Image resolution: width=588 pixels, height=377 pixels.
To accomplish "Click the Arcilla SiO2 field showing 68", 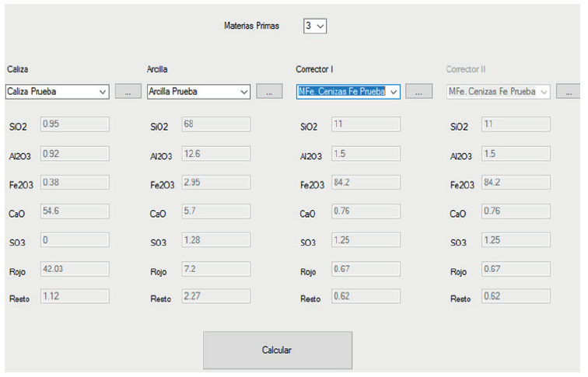I will click(x=215, y=124).
